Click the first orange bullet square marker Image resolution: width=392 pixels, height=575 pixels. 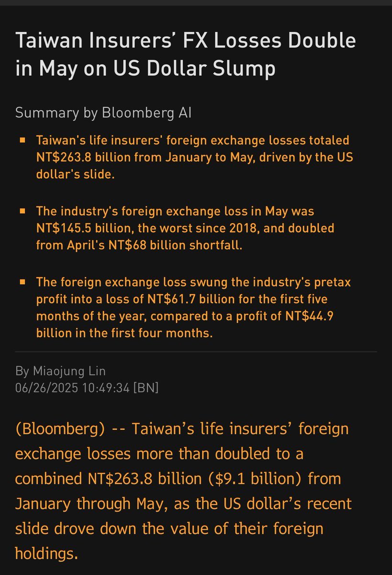[22, 140]
